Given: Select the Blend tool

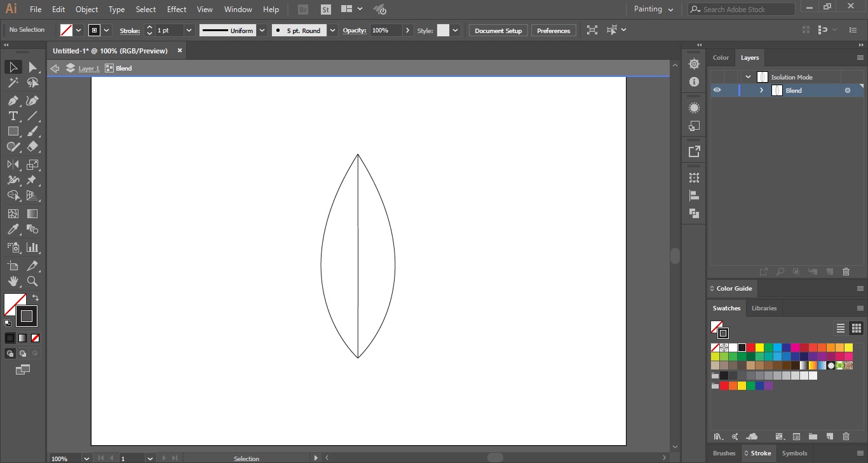Looking at the screenshot, I should pyautogui.click(x=32, y=229).
